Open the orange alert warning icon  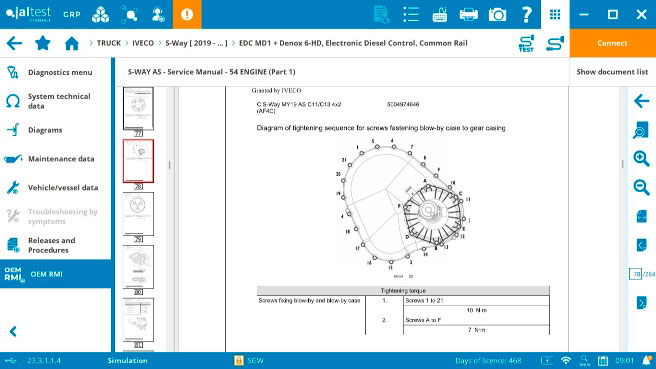point(187,14)
